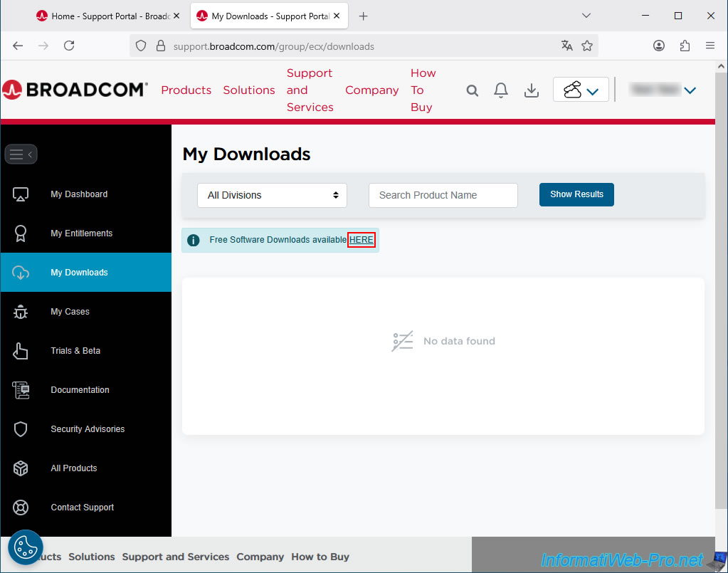Open the All Divisions dropdown
This screenshot has width=728, height=573.
click(x=272, y=195)
